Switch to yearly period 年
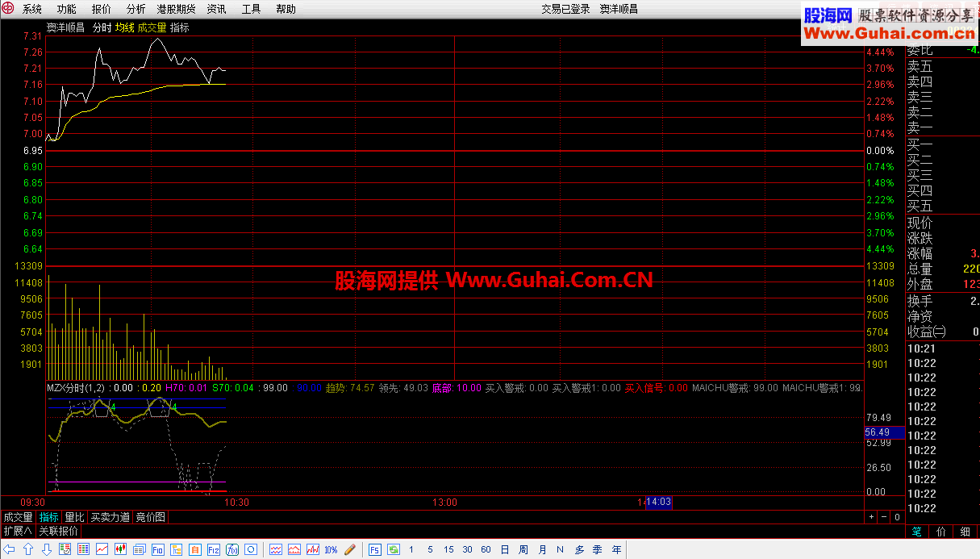980x559 pixels. 616,549
